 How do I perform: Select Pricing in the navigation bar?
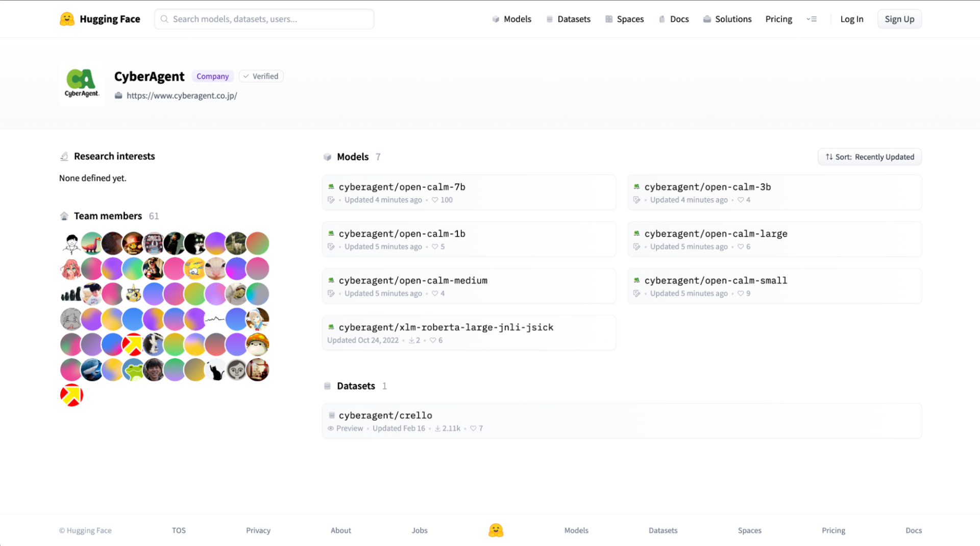click(x=778, y=19)
